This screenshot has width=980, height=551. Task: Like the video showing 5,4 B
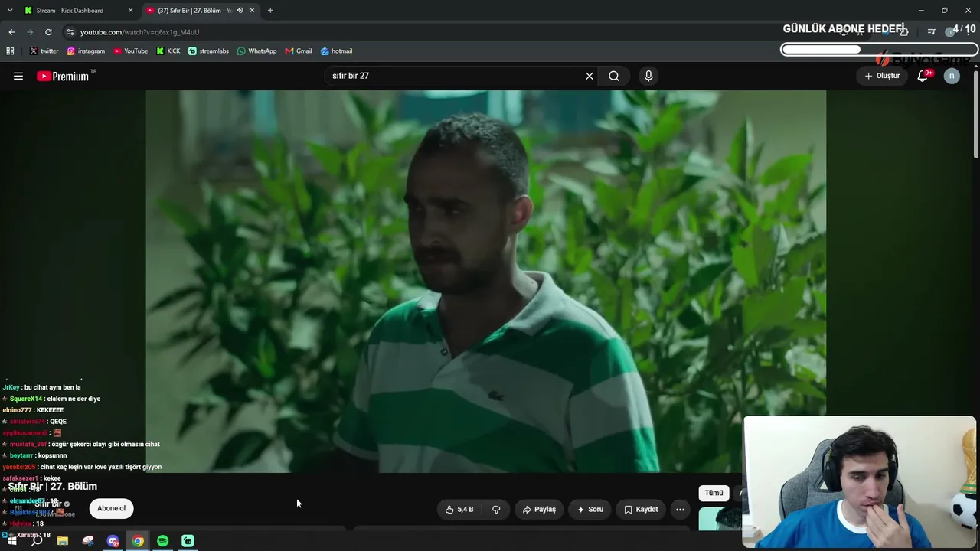click(x=459, y=509)
